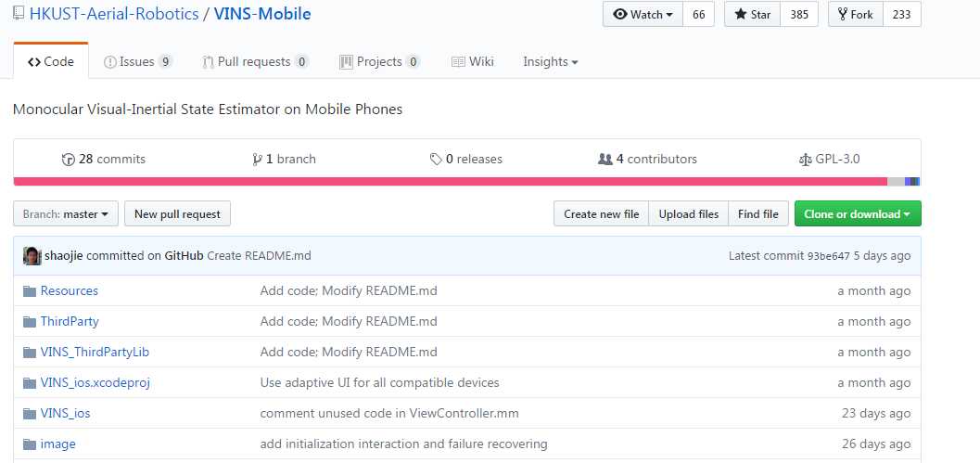Click the folder icon beside Resources
This screenshot has height=463, width=980.
point(30,291)
